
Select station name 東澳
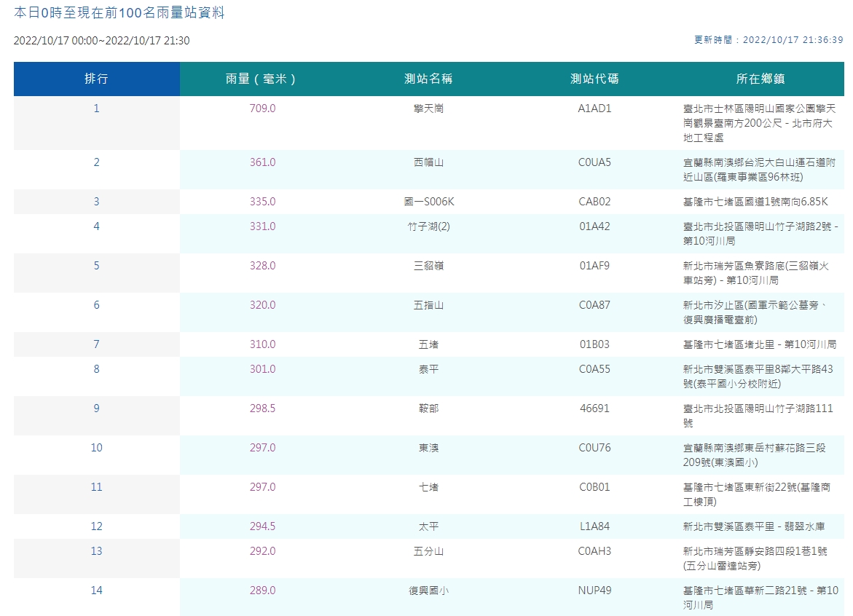pos(428,448)
